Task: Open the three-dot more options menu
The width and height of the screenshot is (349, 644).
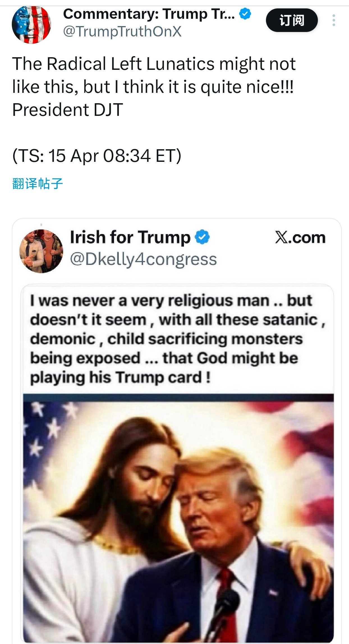Action: (x=334, y=20)
